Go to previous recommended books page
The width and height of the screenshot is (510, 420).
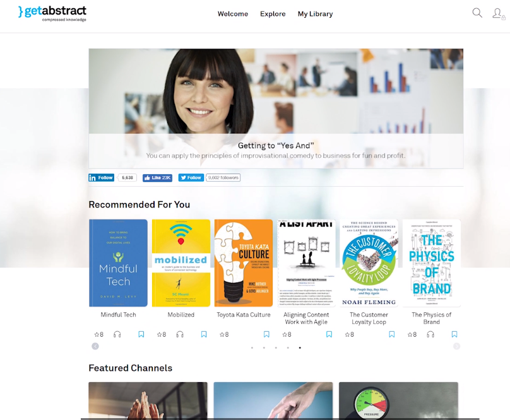pyautogui.click(x=95, y=346)
